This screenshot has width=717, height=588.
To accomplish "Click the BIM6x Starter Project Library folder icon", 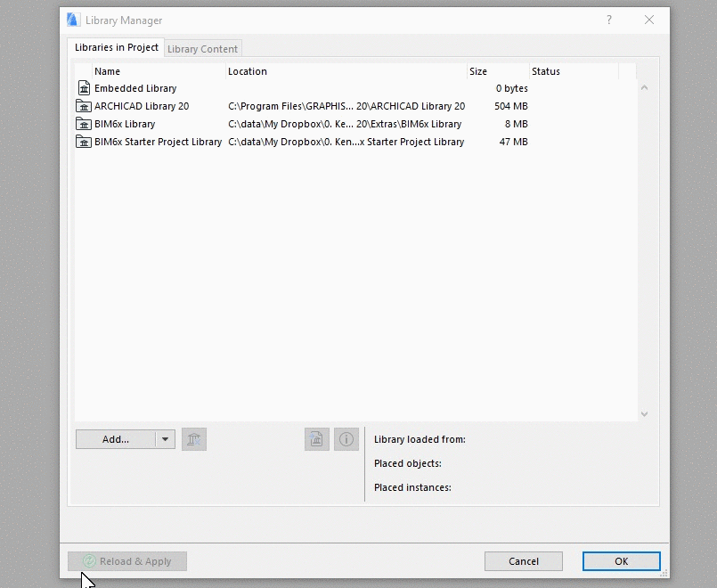I will pyautogui.click(x=84, y=142).
